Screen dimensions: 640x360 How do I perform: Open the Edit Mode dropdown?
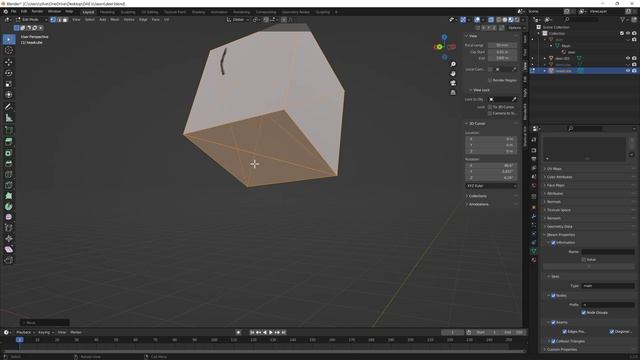32,20
